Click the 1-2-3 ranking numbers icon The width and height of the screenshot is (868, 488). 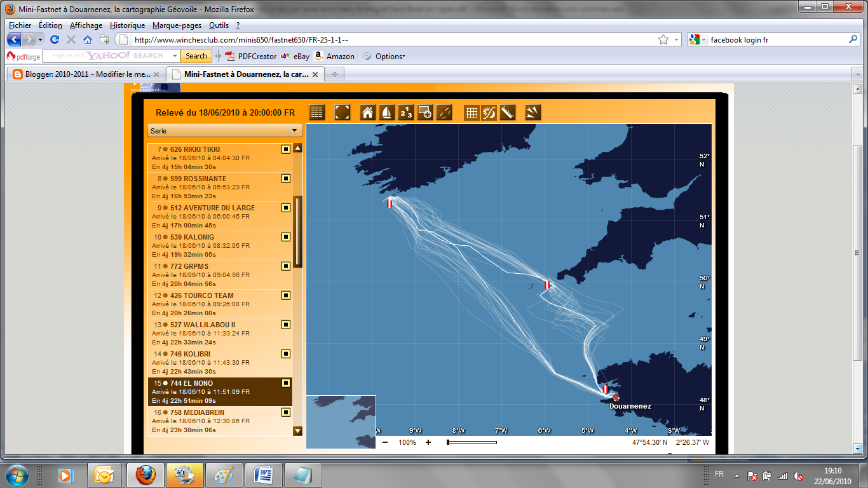(405, 112)
